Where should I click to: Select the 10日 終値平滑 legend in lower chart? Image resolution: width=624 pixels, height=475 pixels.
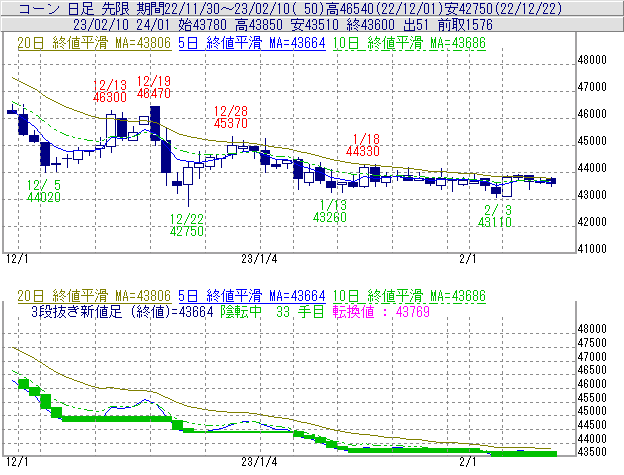(x=409, y=296)
